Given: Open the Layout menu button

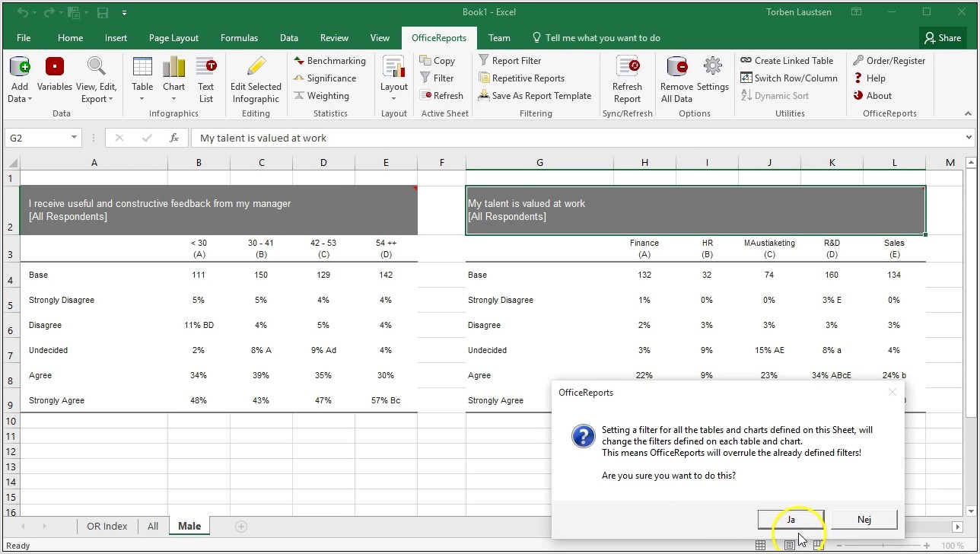Looking at the screenshot, I should click(394, 79).
